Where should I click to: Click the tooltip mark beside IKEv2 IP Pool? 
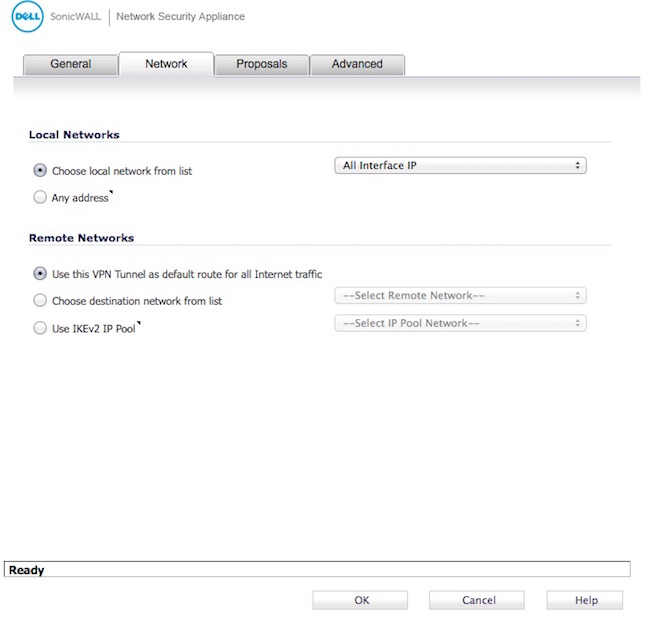pos(139,323)
